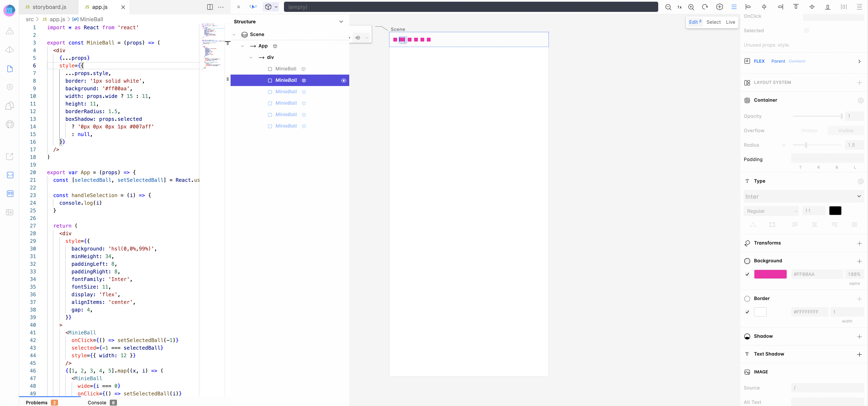Toggle the eye visibility on selected MinieBall
Viewport: 868px width, 406px height.
coord(344,80)
